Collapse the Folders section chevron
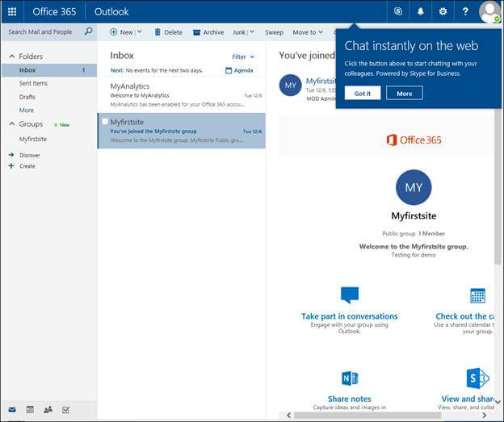 point(12,56)
